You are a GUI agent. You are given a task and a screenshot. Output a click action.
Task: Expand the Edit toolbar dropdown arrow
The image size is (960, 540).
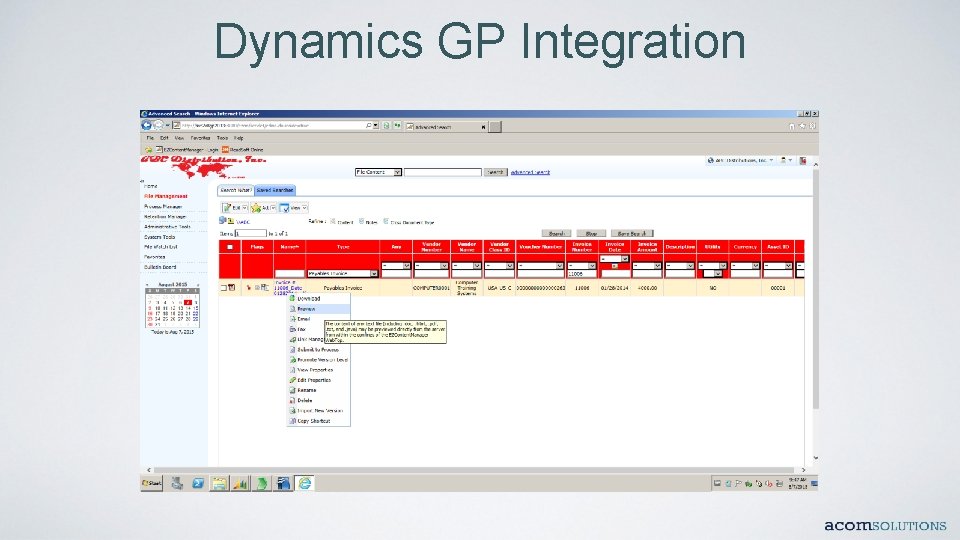(244, 208)
